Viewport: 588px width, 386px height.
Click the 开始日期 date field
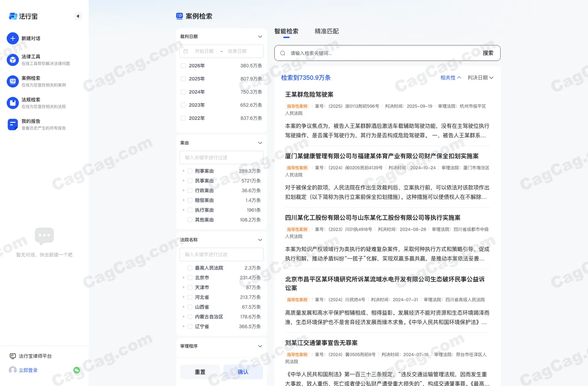point(204,51)
